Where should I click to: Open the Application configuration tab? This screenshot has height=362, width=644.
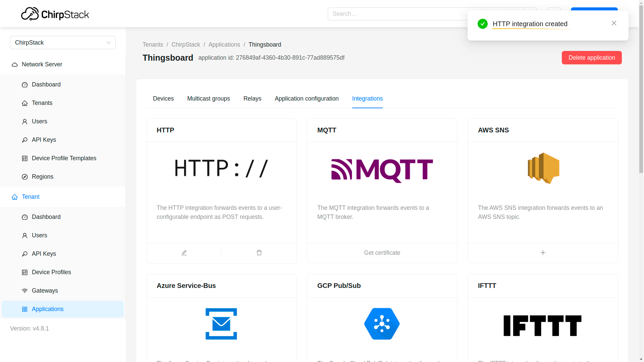(x=307, y=99)
